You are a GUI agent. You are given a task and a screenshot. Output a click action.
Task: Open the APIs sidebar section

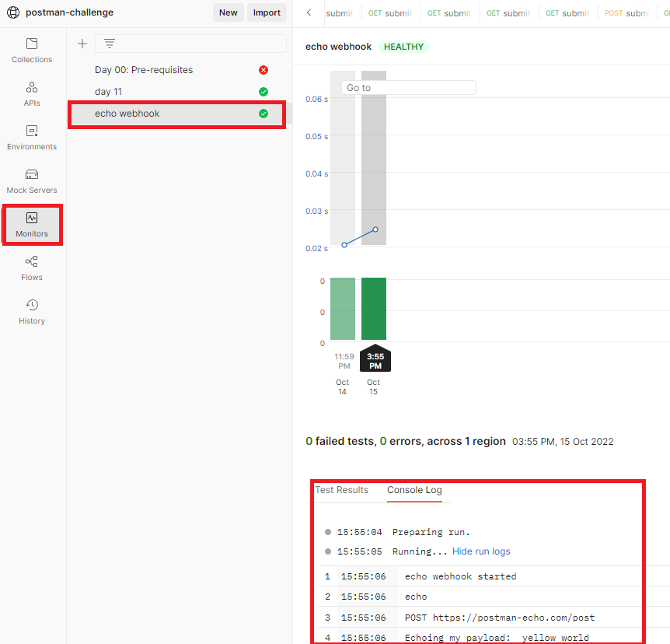32,94
